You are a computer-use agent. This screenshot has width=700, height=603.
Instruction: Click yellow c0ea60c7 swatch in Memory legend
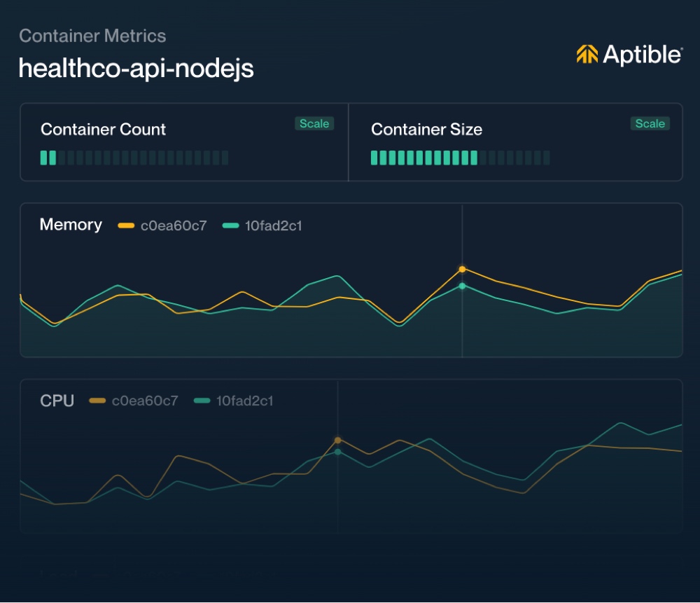(126, 226)
